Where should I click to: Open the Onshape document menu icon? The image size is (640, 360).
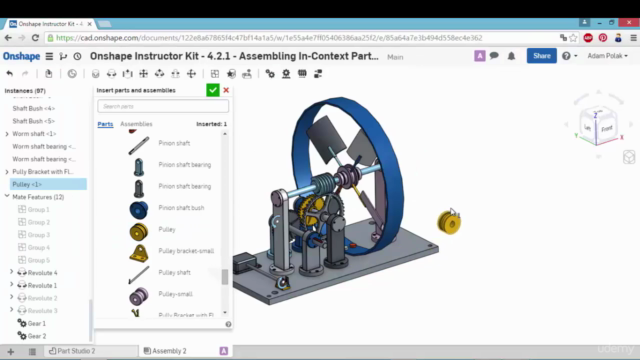point(49,56)
